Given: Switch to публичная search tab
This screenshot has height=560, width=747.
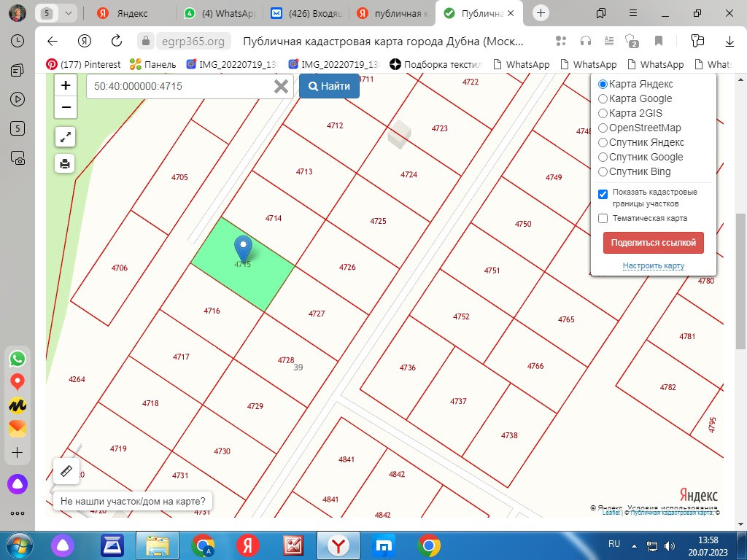Looking at the screenshot, I should click(x=393, y=13).
